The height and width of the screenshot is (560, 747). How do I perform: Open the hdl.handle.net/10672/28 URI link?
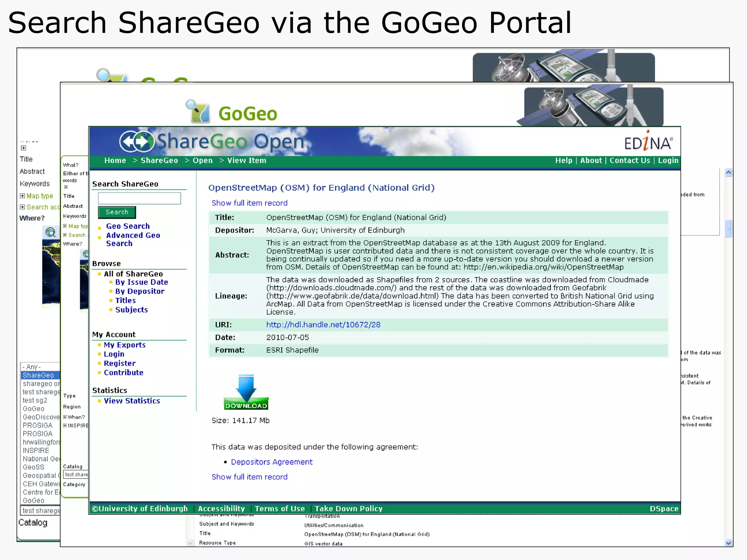pos(323,324)
